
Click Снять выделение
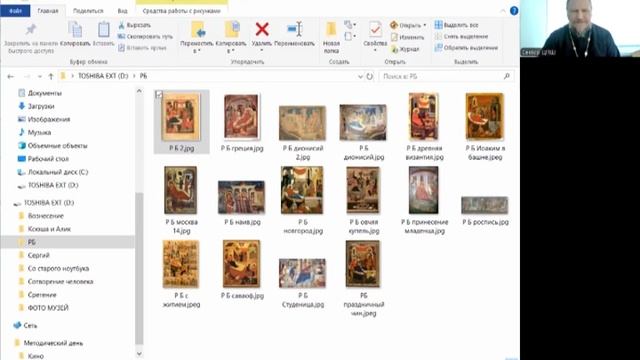461,36
